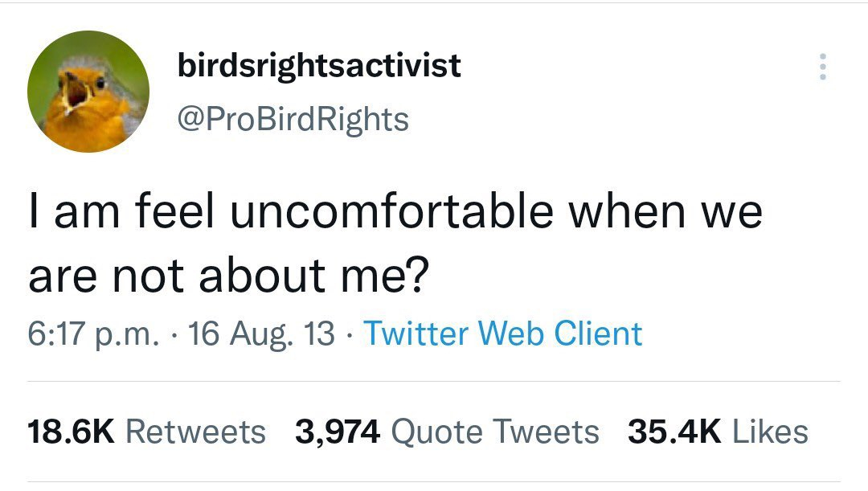This screenshot has height=491, width=868.
Task: Open the three-dot more options menu
Action: coord(821,67)
